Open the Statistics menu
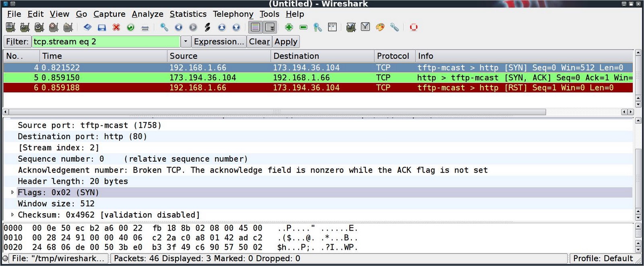Screen dimensions: 644x266 coord(188,14)
